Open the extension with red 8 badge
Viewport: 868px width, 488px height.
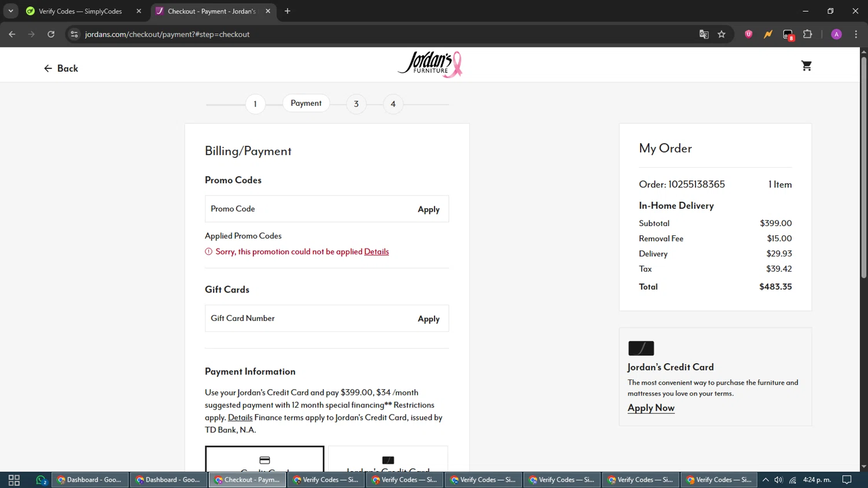pyautogui.click(x=788, y=35)
